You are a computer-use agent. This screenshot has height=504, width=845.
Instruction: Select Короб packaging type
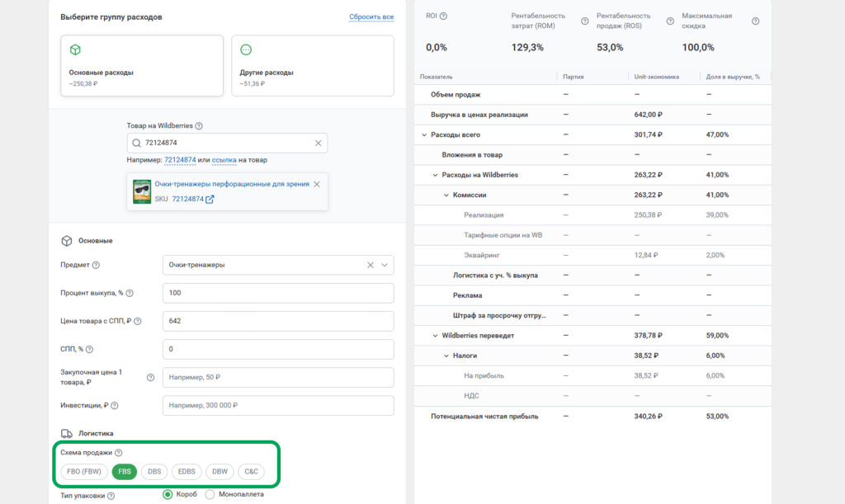[168, 494]
